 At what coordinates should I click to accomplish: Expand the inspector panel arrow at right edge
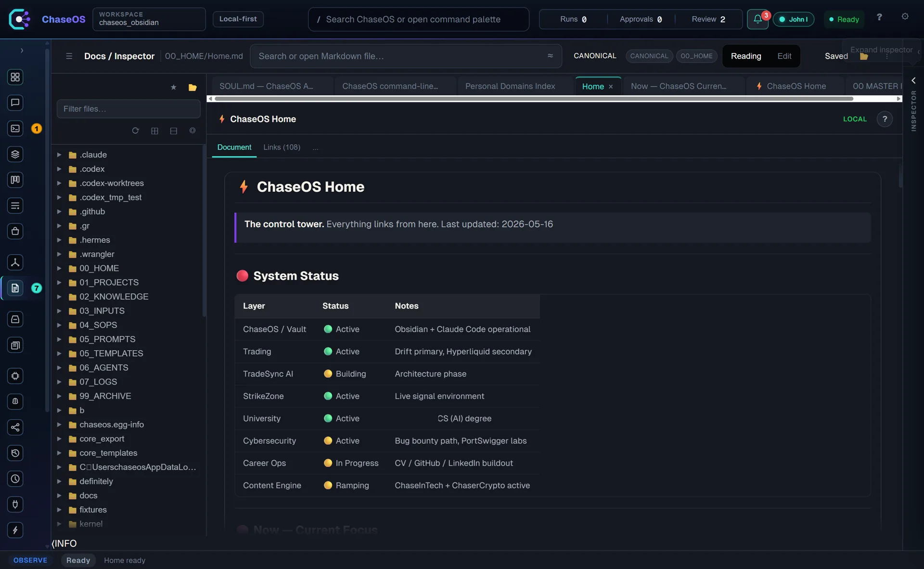913,81
